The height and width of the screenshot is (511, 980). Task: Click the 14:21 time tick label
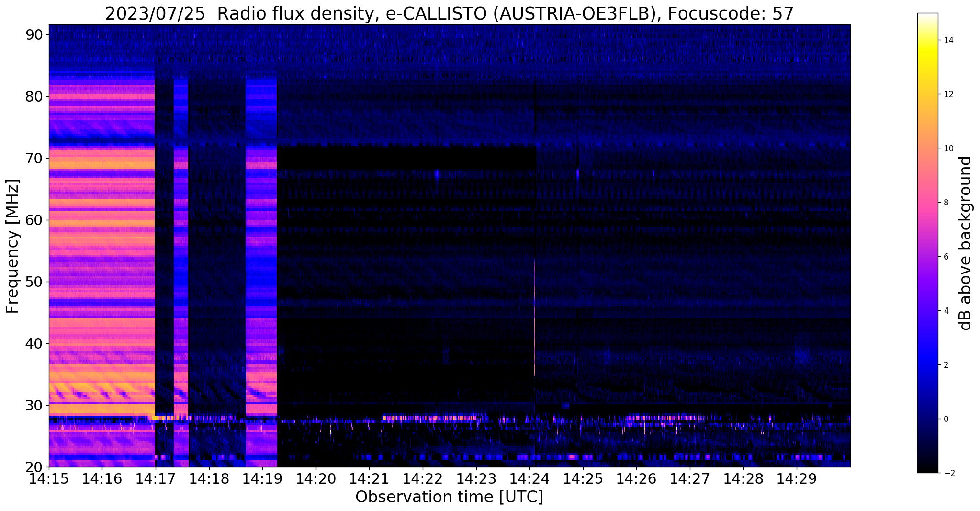369,478
